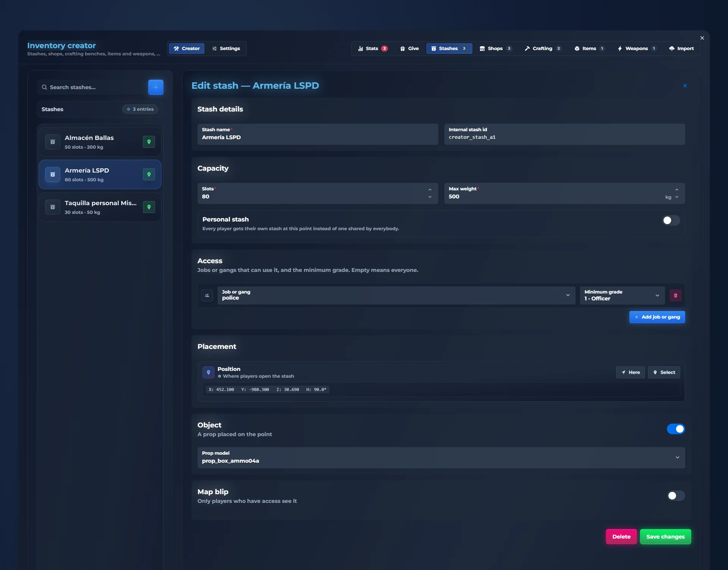Image resolution: width=728 pixels, height=570 pixels.
Task: Open the Stats tab
Action: 373,49
